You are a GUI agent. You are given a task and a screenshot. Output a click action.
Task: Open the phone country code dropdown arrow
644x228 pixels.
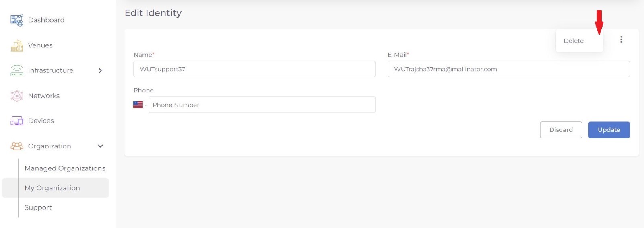click(146, 105)
